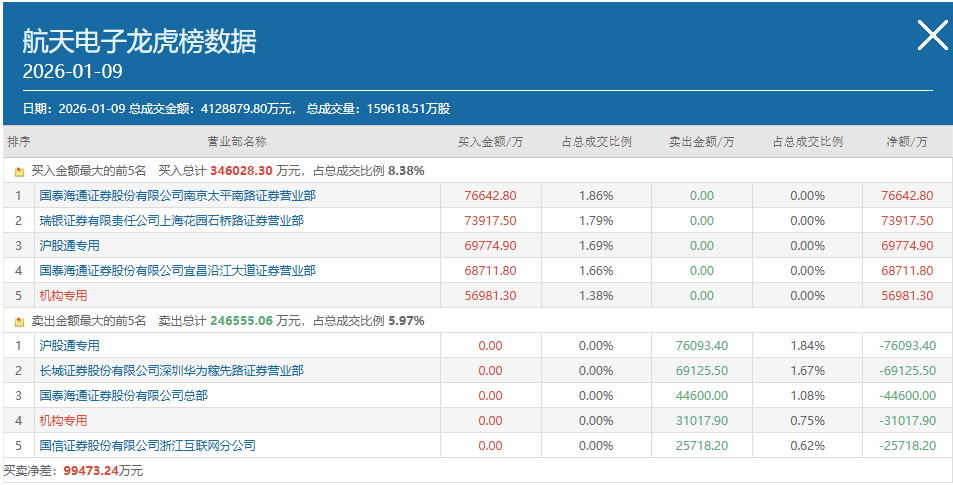
Task: Click the icon beside 买入金额最大的前5名
Action: [x=19, y=172]
